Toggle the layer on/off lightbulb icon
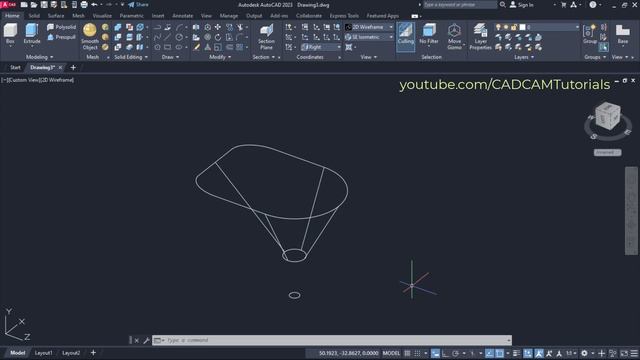 (498, 27)
